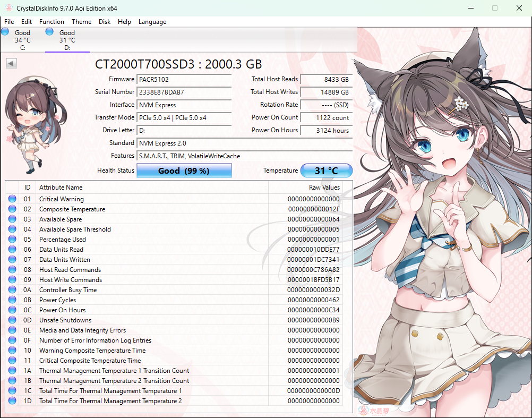The image size is (532, 418).
Task: Click the status icon for Controller Busy Time
Action: [12, 290]
